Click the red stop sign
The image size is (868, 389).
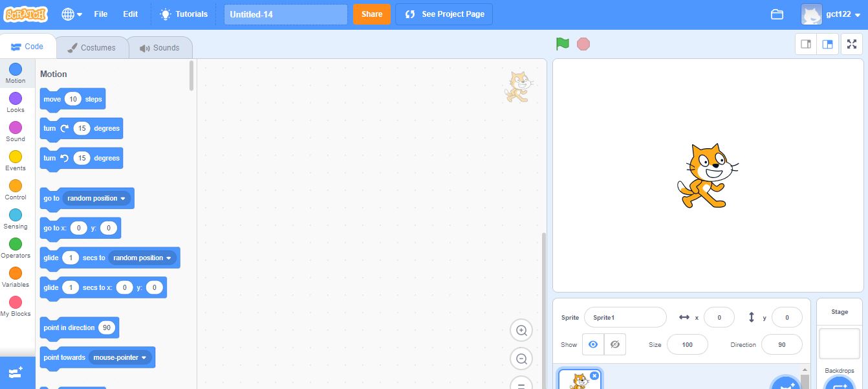tap(583, 44)
